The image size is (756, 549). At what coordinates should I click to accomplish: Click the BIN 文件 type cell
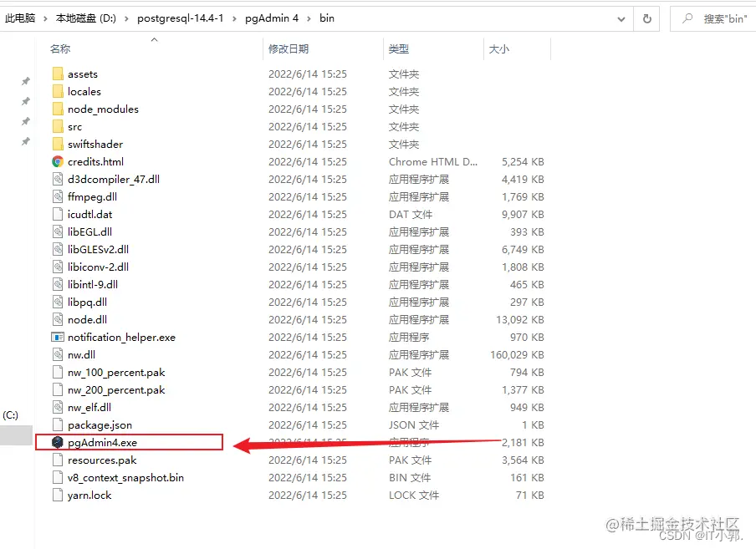(x=410, y=478)
